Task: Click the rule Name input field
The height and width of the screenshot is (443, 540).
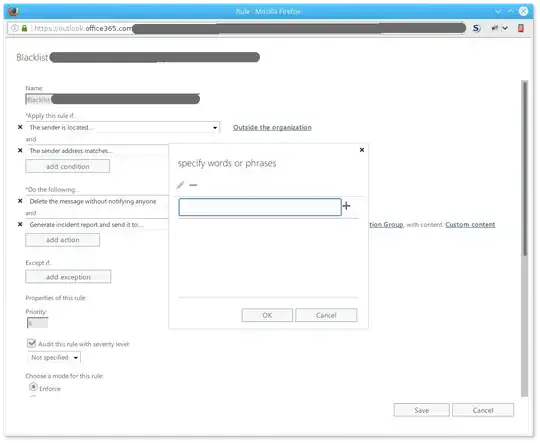Action: click(x=113, y=100)
